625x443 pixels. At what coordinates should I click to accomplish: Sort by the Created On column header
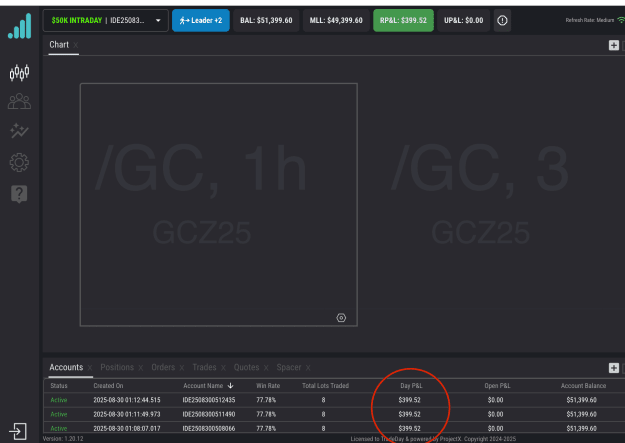point(108,386)
